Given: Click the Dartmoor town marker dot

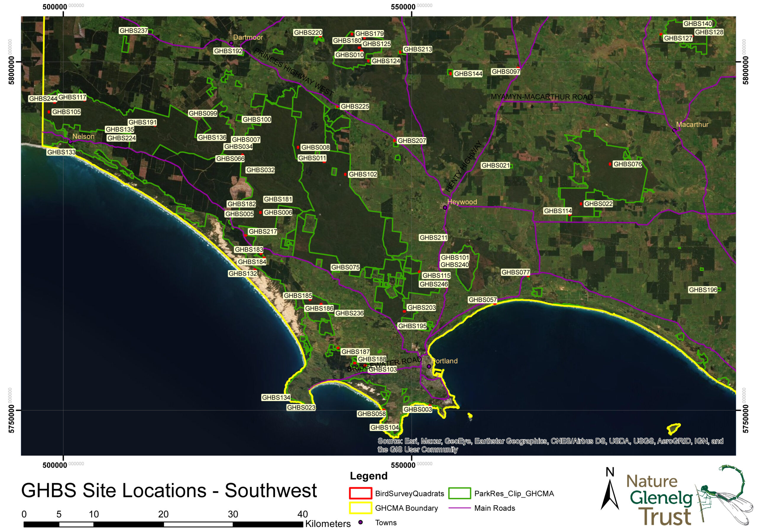Looking at the screenshot, I should 231,43.
